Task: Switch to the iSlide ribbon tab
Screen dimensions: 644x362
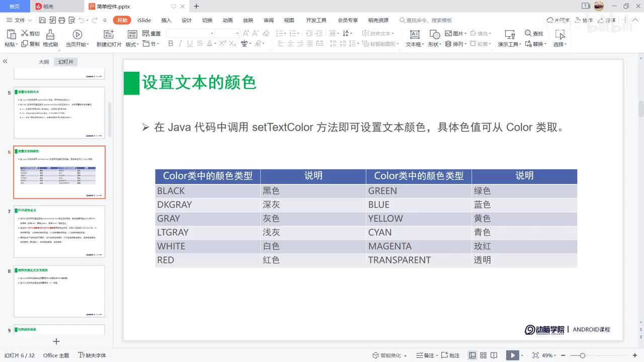Action: coord(144,20)
